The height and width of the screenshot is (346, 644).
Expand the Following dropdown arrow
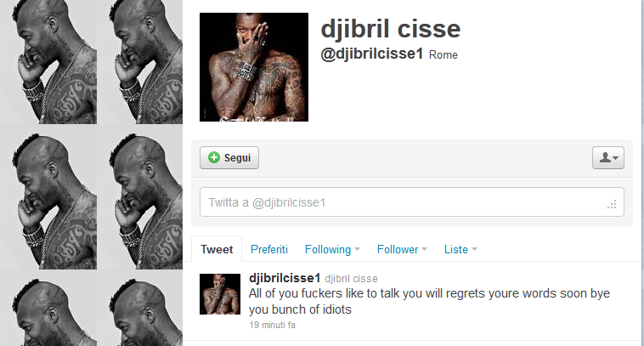point(358,249)
